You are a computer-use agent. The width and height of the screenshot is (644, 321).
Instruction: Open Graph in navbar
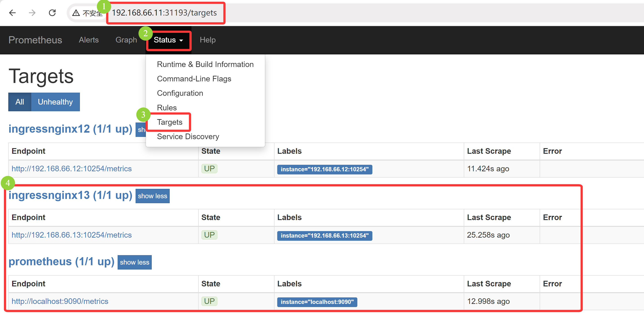(x=126, y=40)
